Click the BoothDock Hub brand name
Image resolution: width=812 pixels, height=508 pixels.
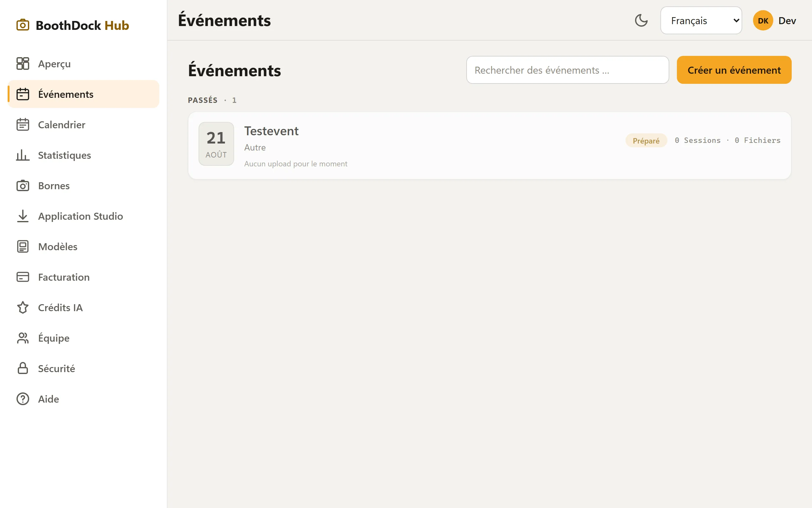coord(82,25)
